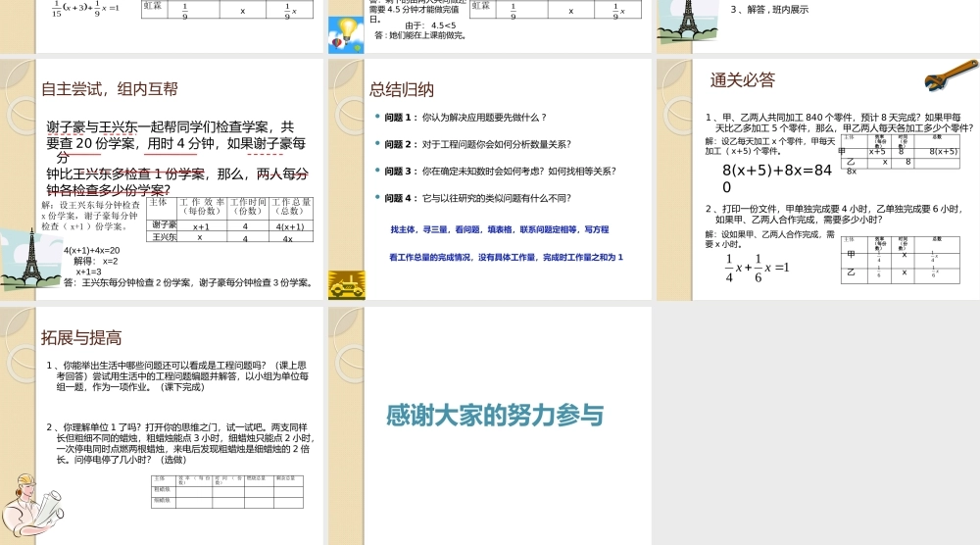Select the 通关必答 slide title
The width and height of the screenshot is (980, 545).
(x=743, y=79)
